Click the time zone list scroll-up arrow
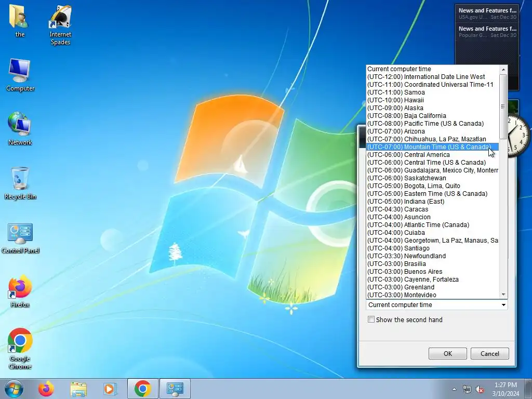This screenshot has height=399, width=532. coord(503,70)
